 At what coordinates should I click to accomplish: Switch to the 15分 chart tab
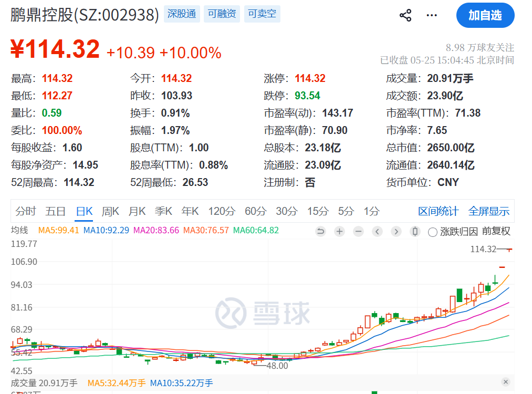pyautogui.click(x=318, y=211)
